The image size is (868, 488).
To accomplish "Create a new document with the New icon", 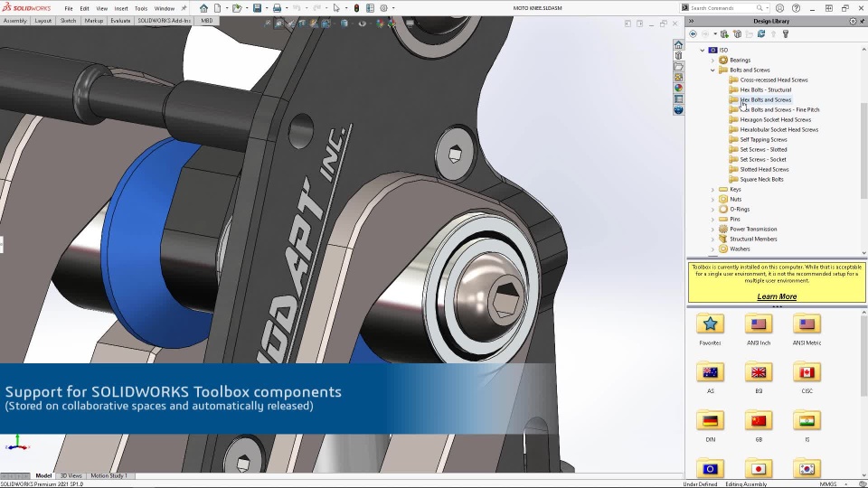I will pos(218,8).
